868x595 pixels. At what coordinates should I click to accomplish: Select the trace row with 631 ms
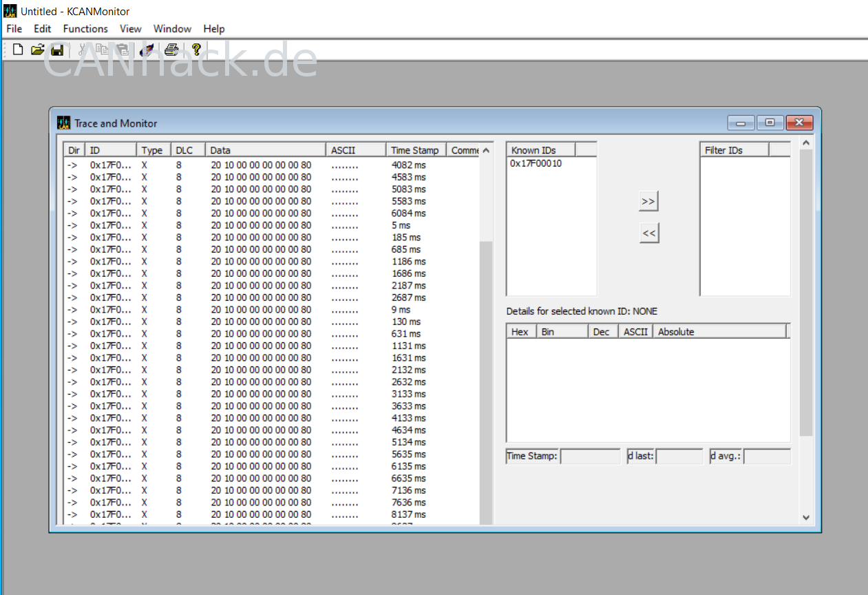click(271, 334)
